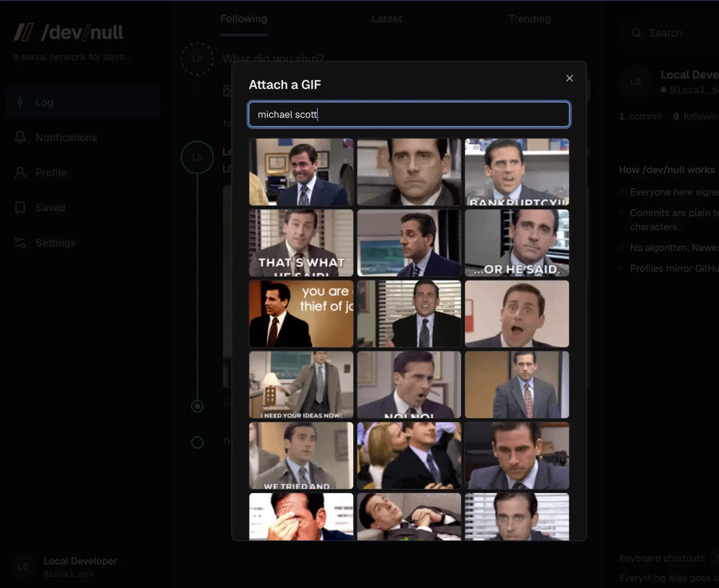Switch to the Trending tab
This screenshot has width=719, height=588.
point(530,19)
